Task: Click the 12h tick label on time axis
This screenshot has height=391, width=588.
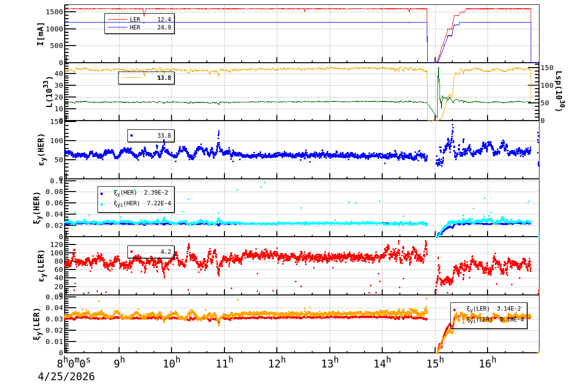Action: [277, 363]
